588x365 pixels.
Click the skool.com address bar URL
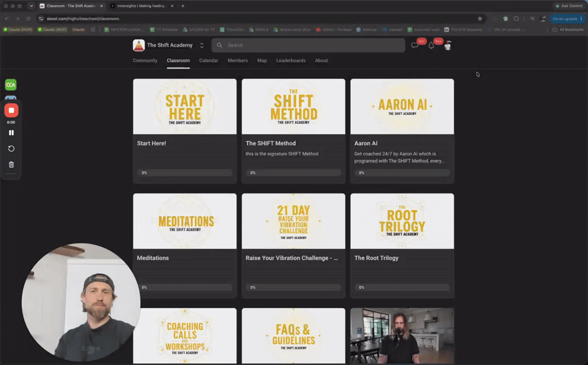point(83,18)
